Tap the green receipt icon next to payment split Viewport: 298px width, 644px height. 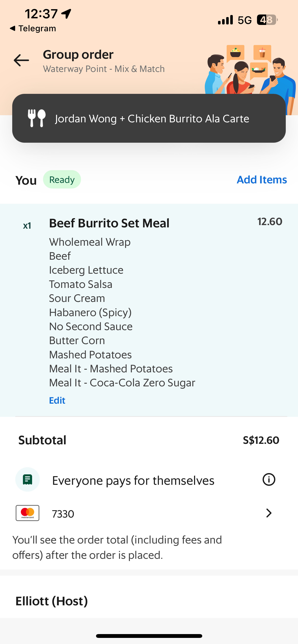pos(27,479)
